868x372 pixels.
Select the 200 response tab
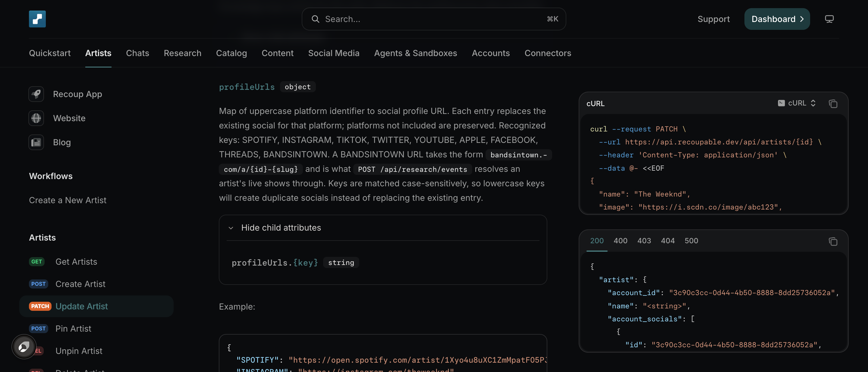tap(597, 241)
